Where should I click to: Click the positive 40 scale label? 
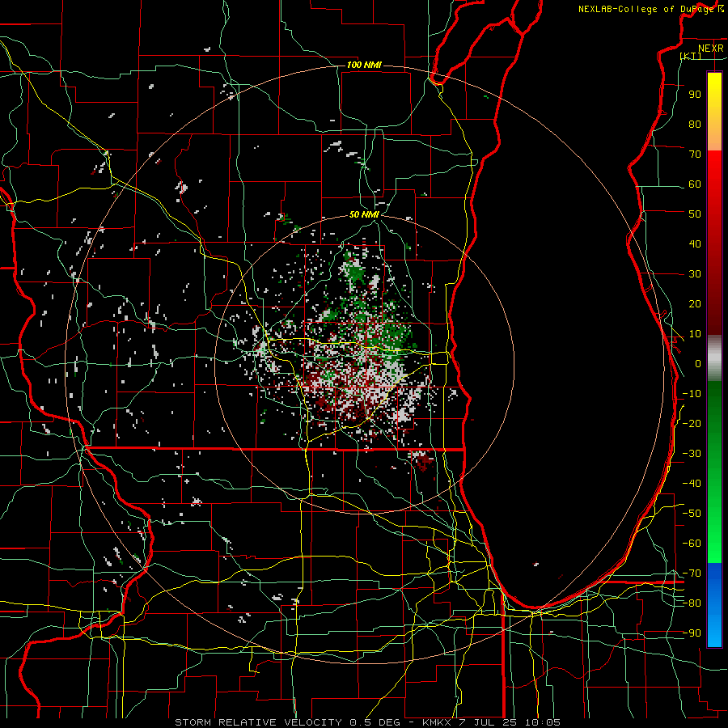pyautogui.click(x=695, y=244)
